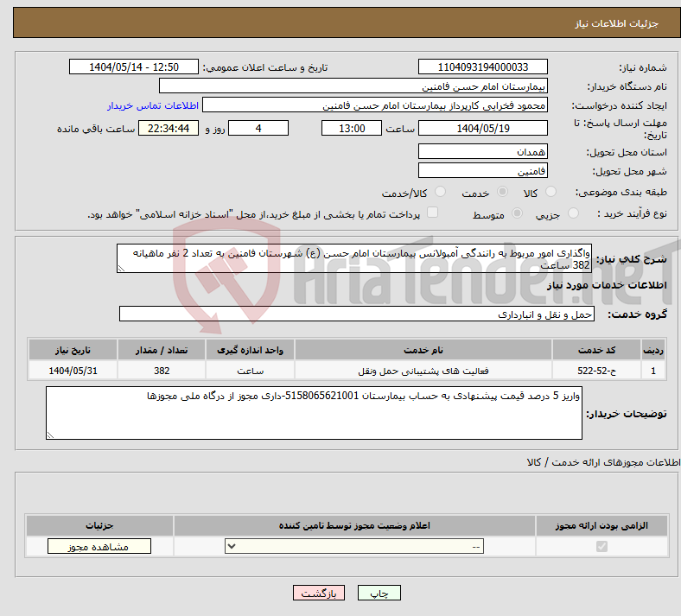Click the service name فعالیت های پشتیبانی حمل ونقل
Screen dimensions: 681x616
[423, 371]
